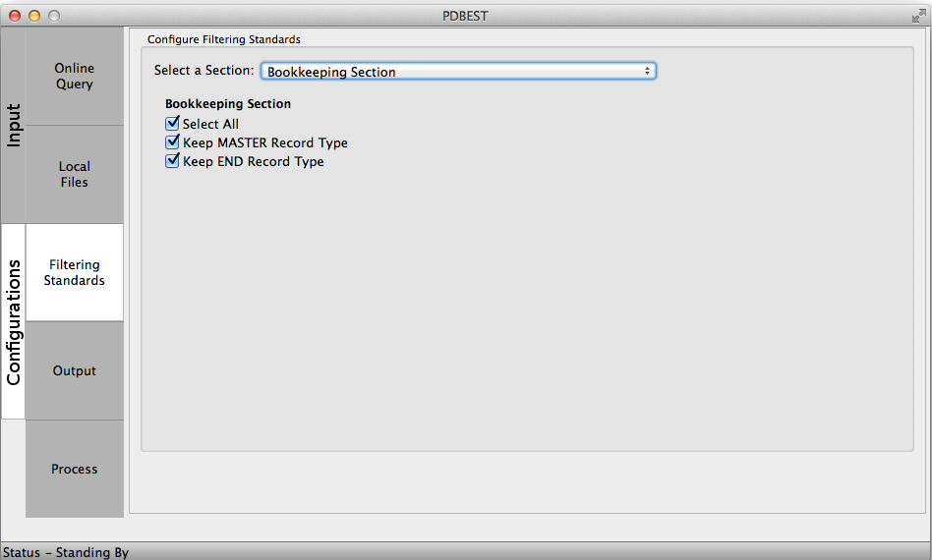Click the Configure Filtering Standards panel title
The height and width of the screenshot is (560, 932).
click(x=224, y=40)
